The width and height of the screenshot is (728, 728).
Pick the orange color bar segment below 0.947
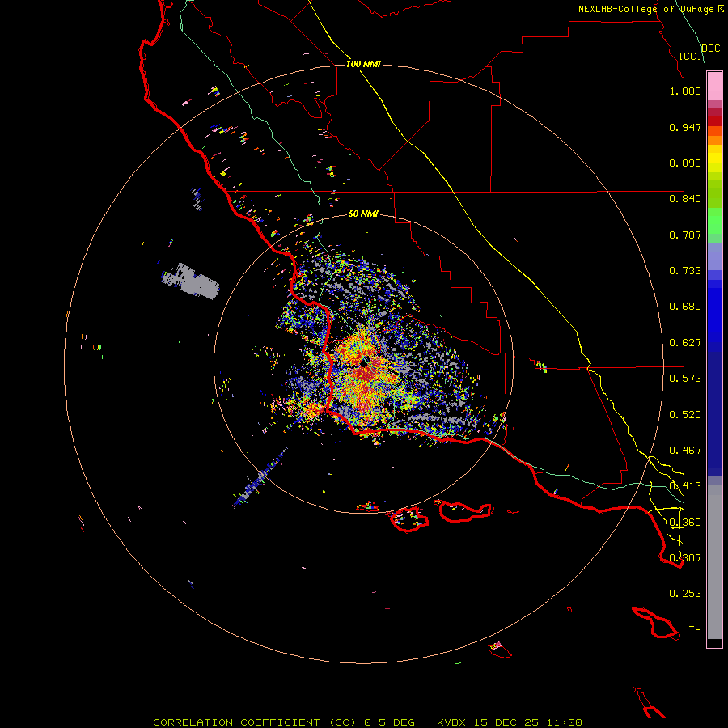(714, 140)
